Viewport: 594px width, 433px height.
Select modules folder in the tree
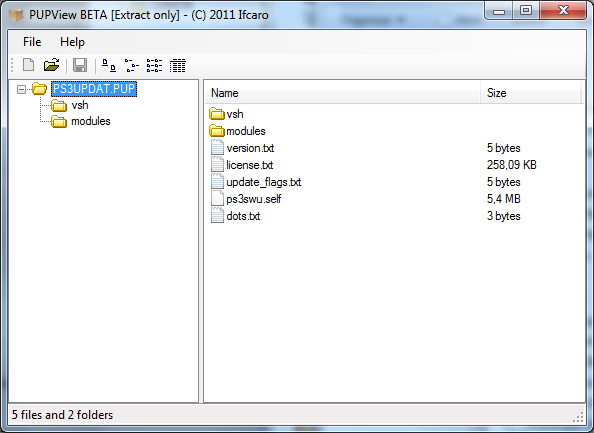(x=91, y=121)
